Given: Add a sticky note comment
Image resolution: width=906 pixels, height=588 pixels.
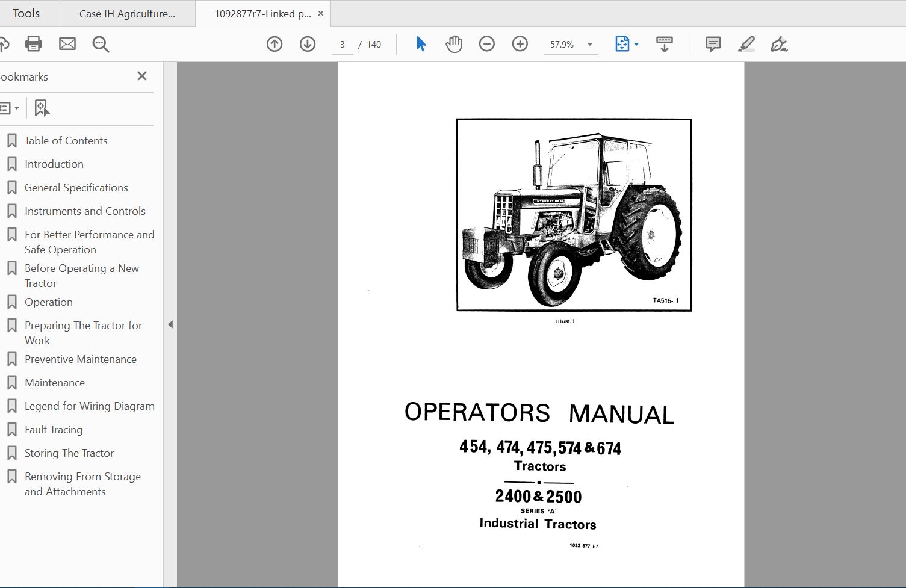Looking at the screenshot, I should (713, 44).
